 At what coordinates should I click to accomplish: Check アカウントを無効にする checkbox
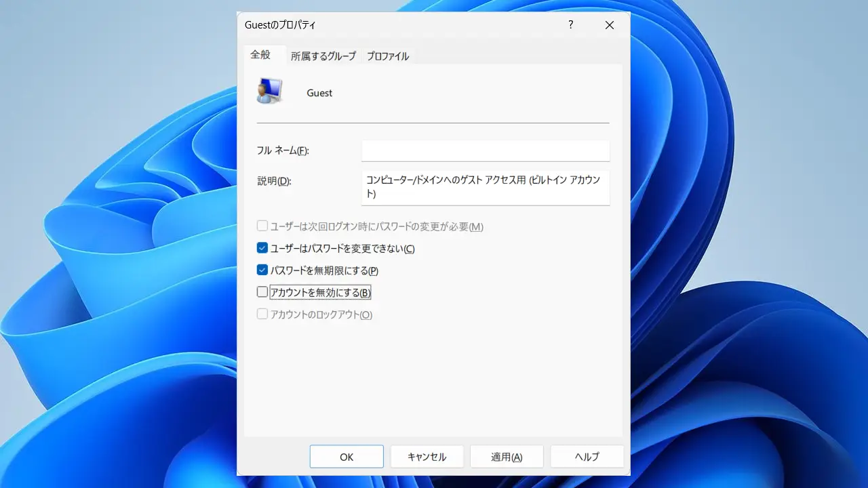tap(262, 292)
